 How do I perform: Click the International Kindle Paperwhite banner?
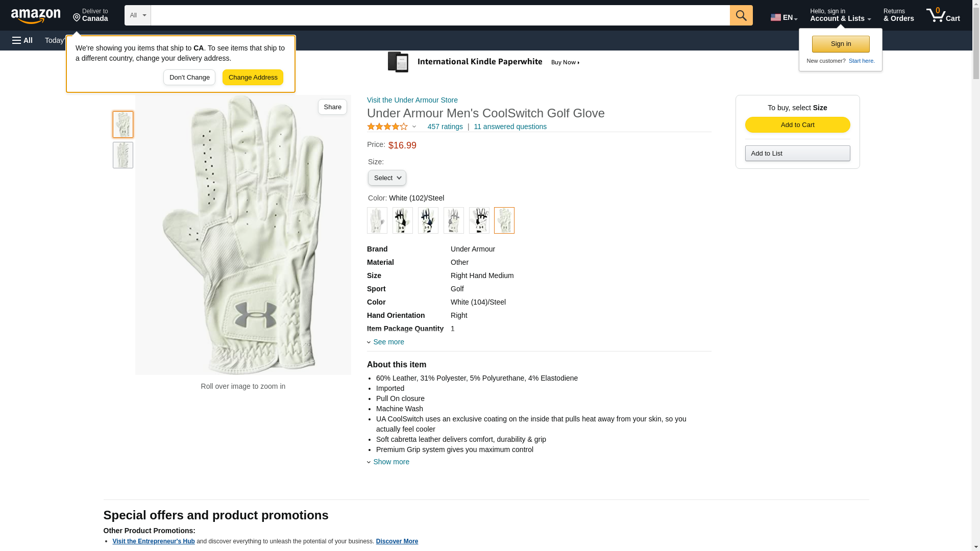pyautogui.click(x=483, y=62)
